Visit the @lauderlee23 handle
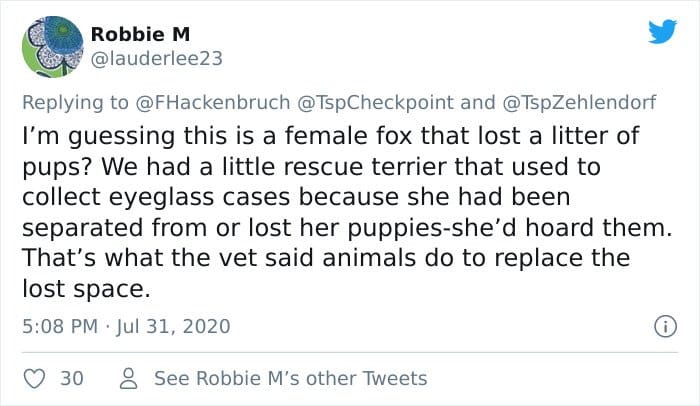 coord(157,59)
